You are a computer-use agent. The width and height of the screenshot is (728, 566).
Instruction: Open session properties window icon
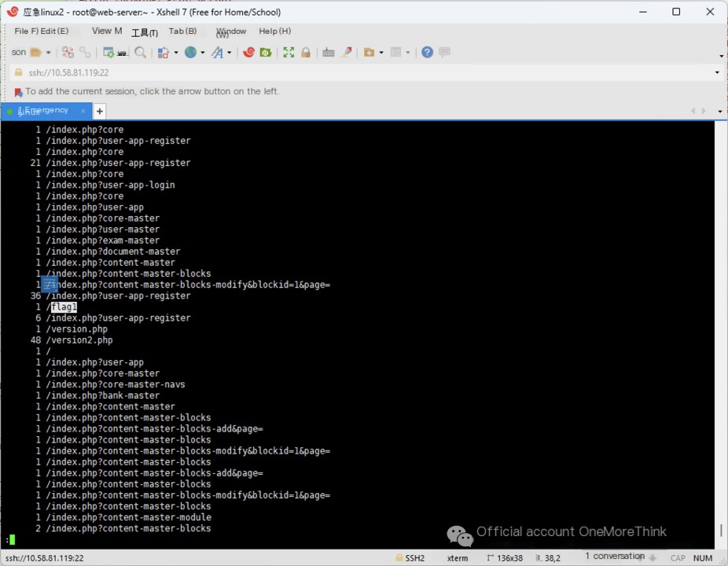(108, 53)
